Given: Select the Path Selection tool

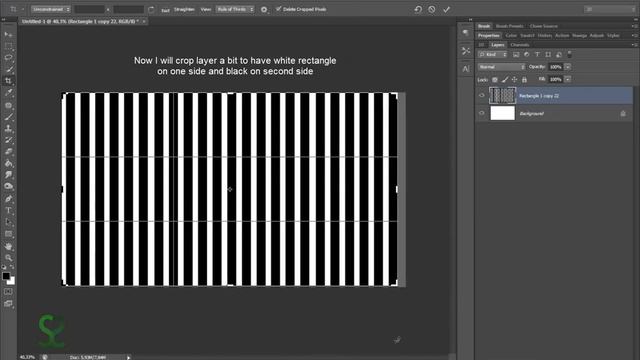Looking at the screenshot, I should tap(8, 222).
